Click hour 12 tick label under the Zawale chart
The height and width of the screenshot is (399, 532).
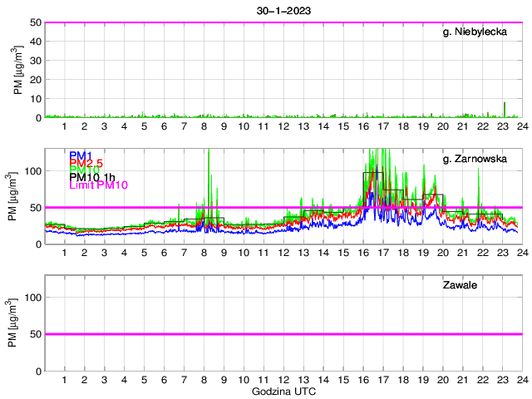[283, 380]
